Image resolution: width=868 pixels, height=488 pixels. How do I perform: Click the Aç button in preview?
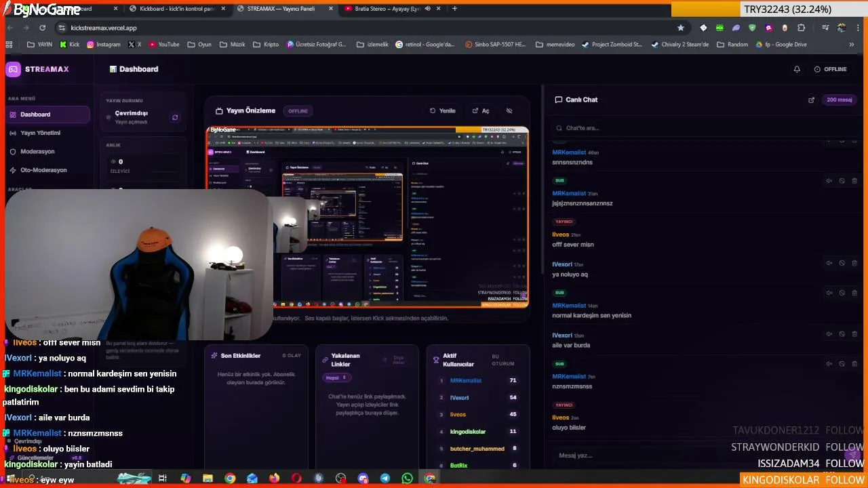(481, 110)
